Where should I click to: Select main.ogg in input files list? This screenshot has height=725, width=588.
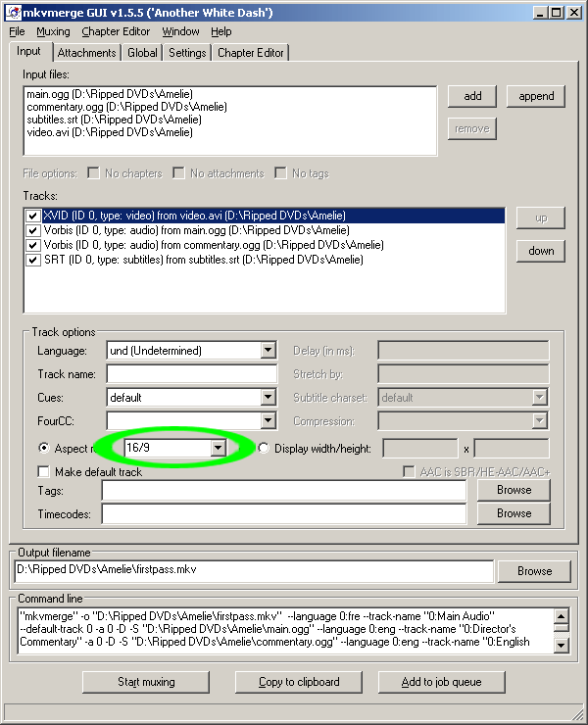[110, 94]
